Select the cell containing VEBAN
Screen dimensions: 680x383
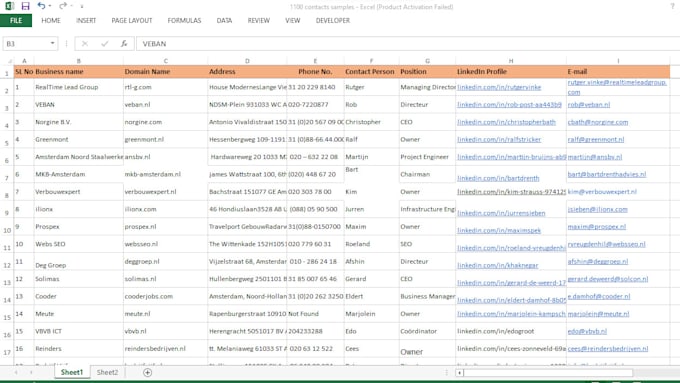[78, 105]
